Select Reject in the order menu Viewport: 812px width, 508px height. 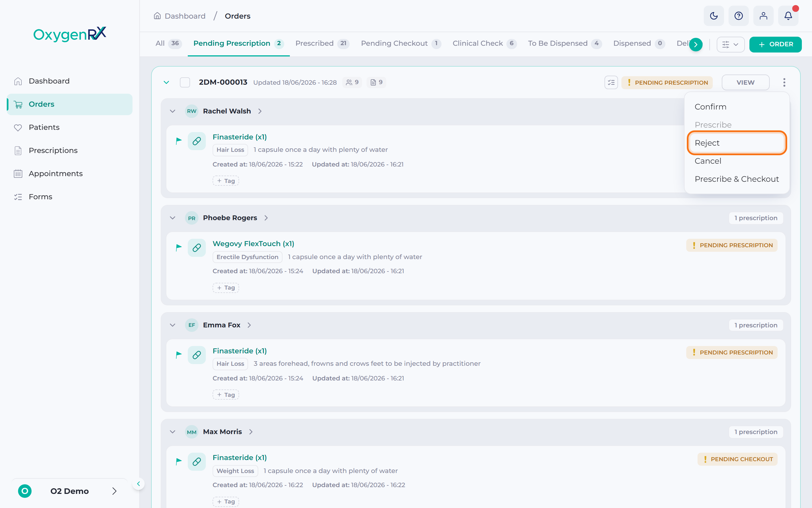(737, 143)
